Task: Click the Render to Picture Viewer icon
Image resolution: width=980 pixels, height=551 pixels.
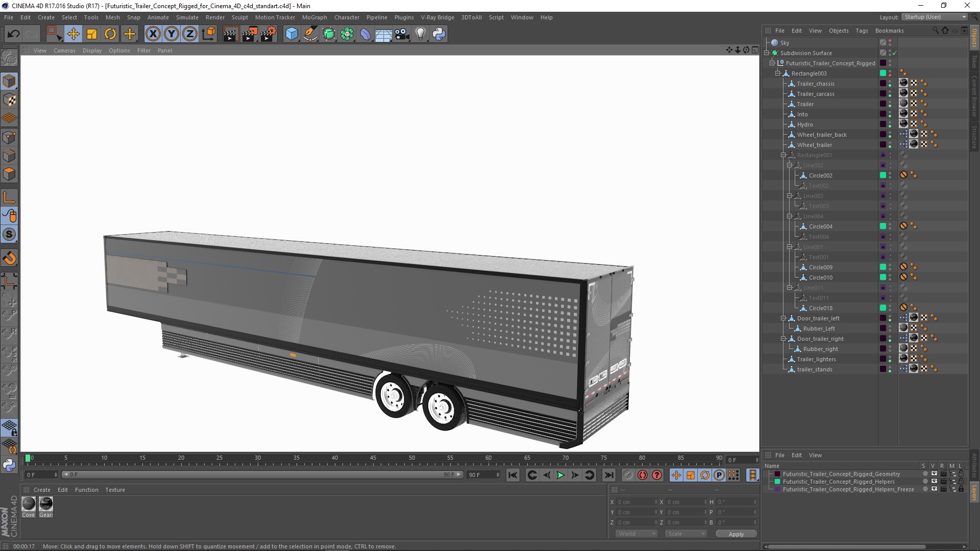Action: pyautogui.click(x=249, y=34)
